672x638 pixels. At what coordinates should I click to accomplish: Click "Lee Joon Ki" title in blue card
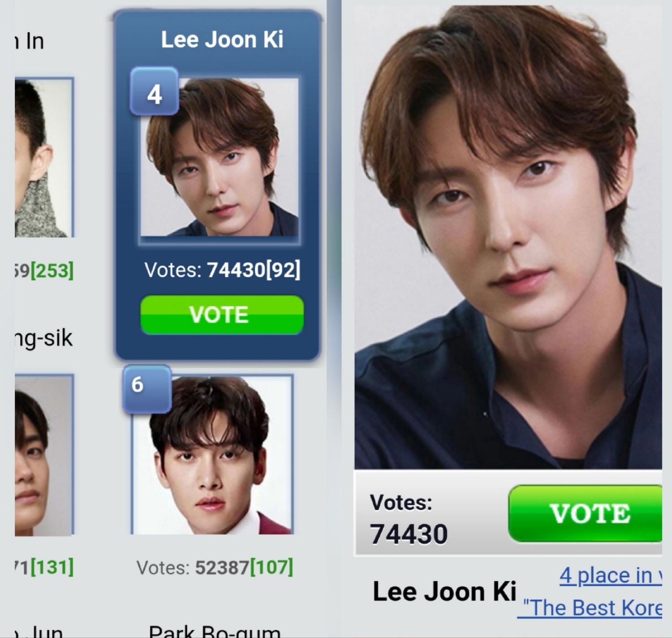click(222, 39)
